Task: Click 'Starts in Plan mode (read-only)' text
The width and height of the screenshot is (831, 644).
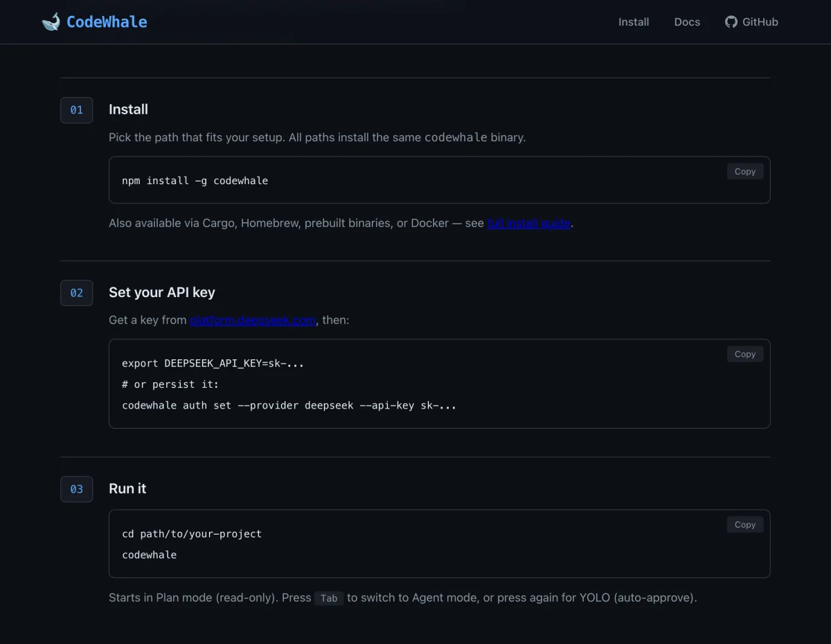Action: pos(194,598)
